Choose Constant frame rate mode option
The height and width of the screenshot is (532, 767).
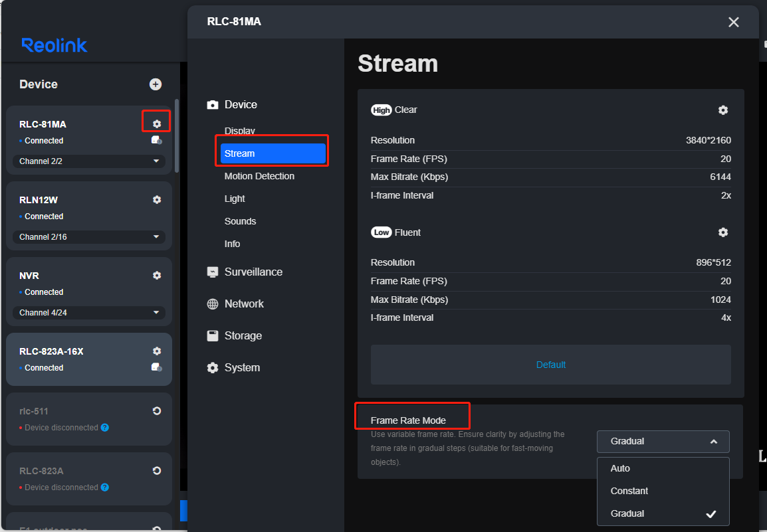click(x=663, y=491)
